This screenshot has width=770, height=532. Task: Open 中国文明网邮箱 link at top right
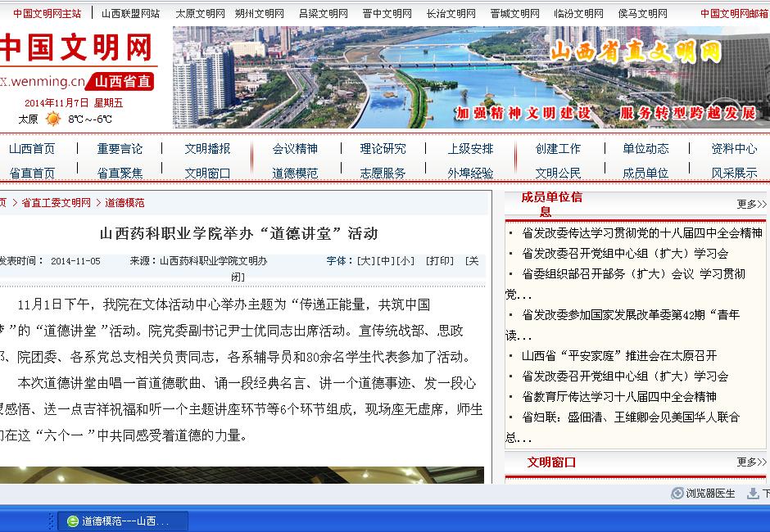pyautogui.click(x=734, y=13)
